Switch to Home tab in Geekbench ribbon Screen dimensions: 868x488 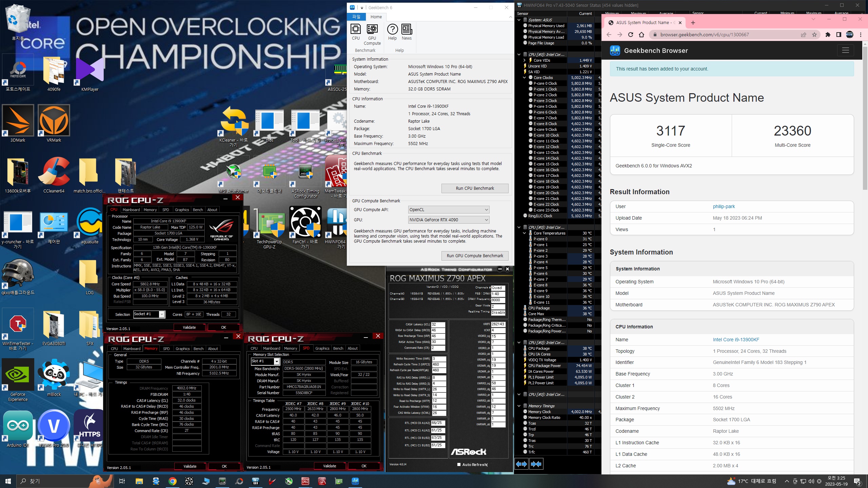[376, 17]
